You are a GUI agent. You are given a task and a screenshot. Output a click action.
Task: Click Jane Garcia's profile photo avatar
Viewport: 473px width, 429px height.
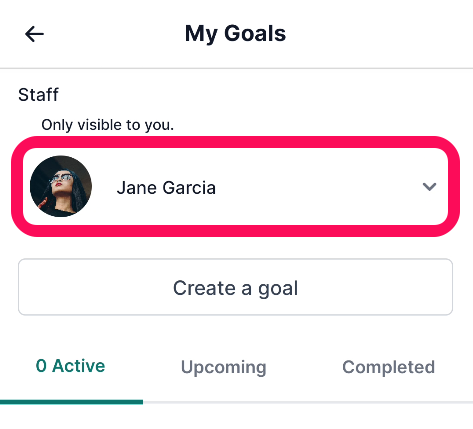pyautogui.click(x=61, y=186)
